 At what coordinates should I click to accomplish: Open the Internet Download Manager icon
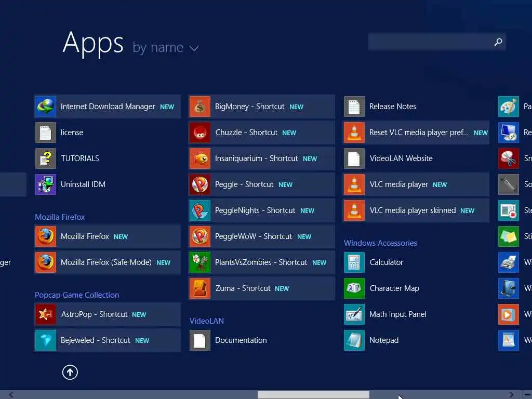46,107
